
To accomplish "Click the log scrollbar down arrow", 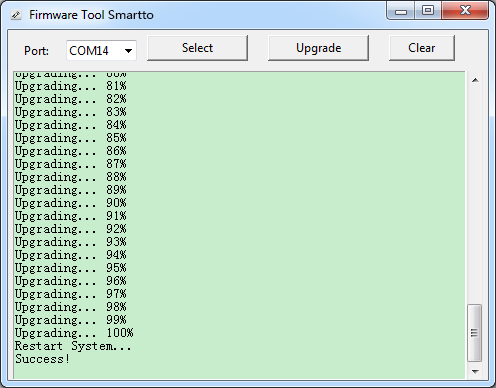I will pyautogui.click(x=475, y=371).
